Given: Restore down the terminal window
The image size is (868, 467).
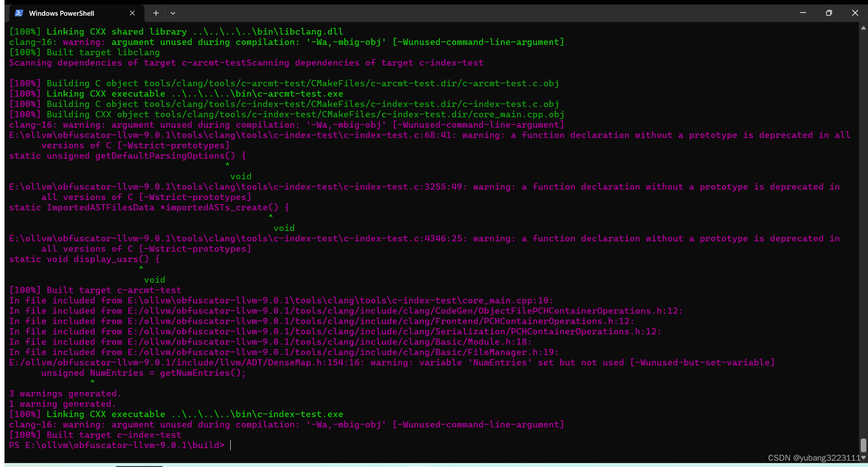Looking at the screenshot, I should [x=829, y=13].
